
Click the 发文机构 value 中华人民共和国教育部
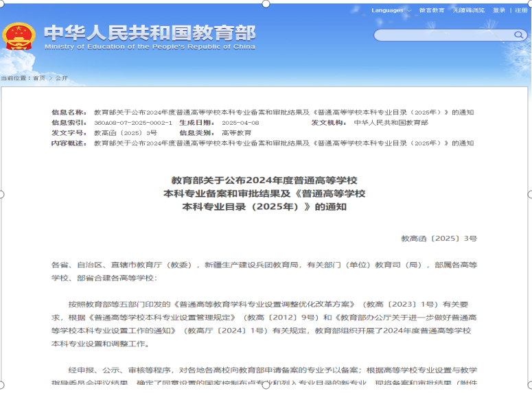(x=391, y=122)
